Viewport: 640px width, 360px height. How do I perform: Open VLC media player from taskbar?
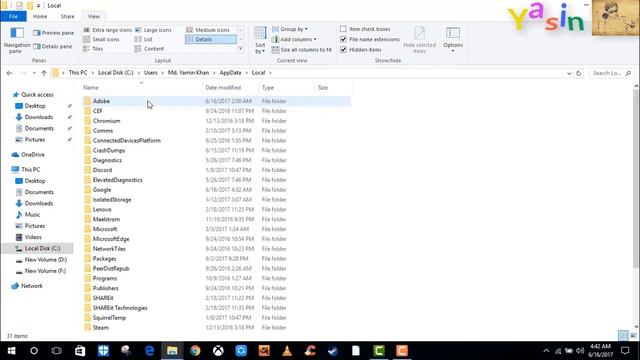[287, 351]
